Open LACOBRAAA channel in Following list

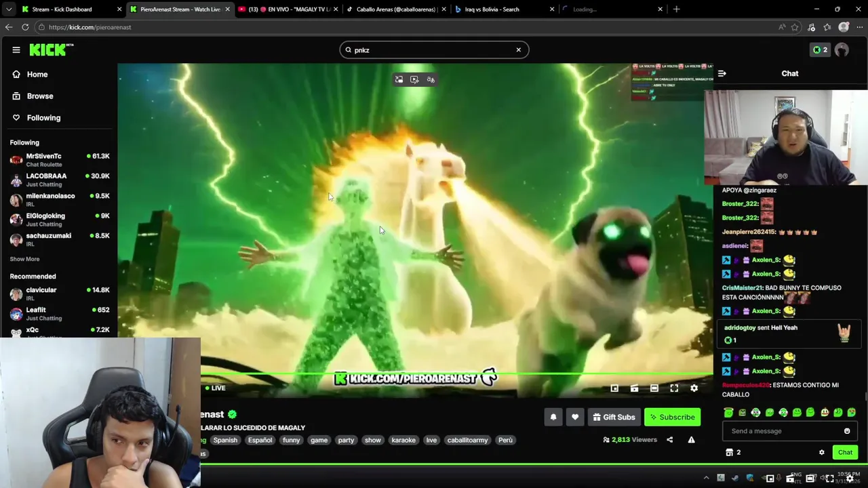point(60,180)
